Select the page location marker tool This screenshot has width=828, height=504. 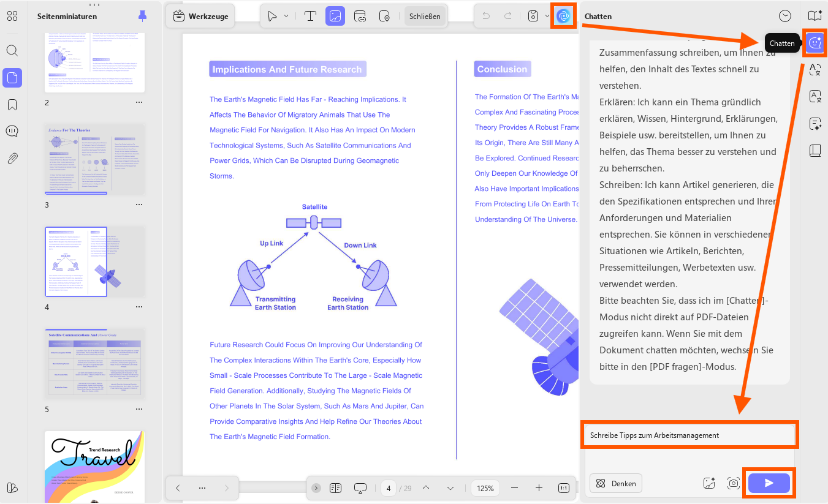coord(385,17)
